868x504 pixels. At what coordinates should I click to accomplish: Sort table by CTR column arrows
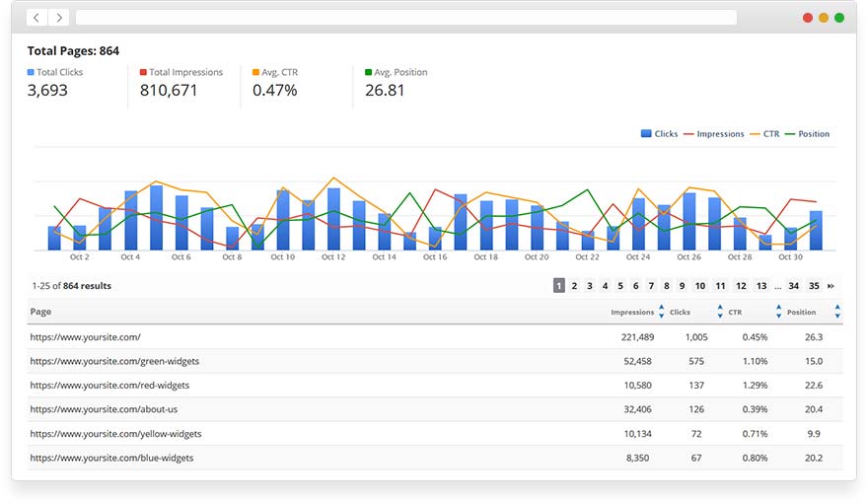click(x=778, y=312)
